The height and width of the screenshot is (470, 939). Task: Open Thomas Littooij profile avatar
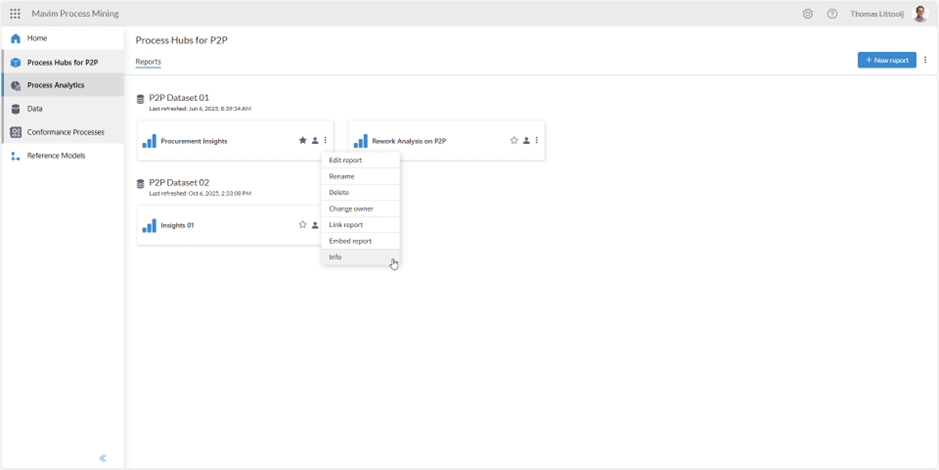[x=920, y=14]
